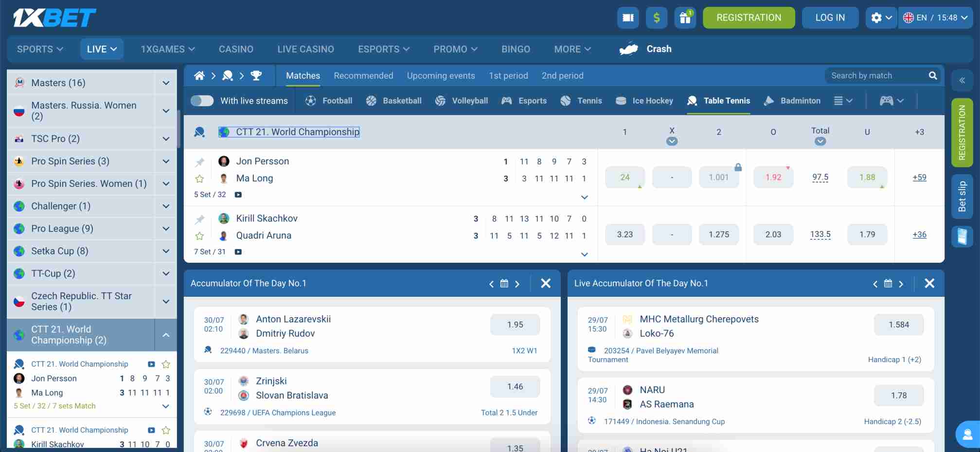Open the live chat support icon
Viewport: 980px width, 452px height.
click(x=967, y=434)
